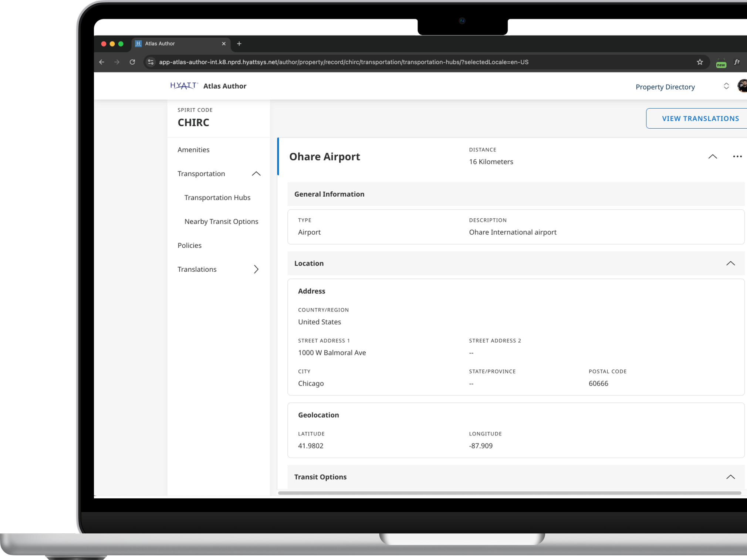Open the three-dot menu for Ohare Airport

(x=737, y=156)
